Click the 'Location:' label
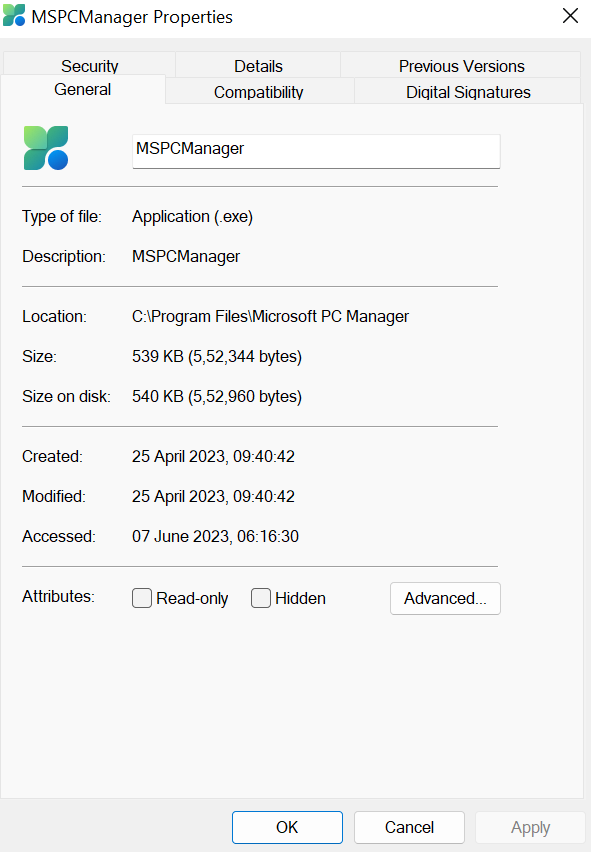Viewport: 591px width, 852px height. point(54,316)
